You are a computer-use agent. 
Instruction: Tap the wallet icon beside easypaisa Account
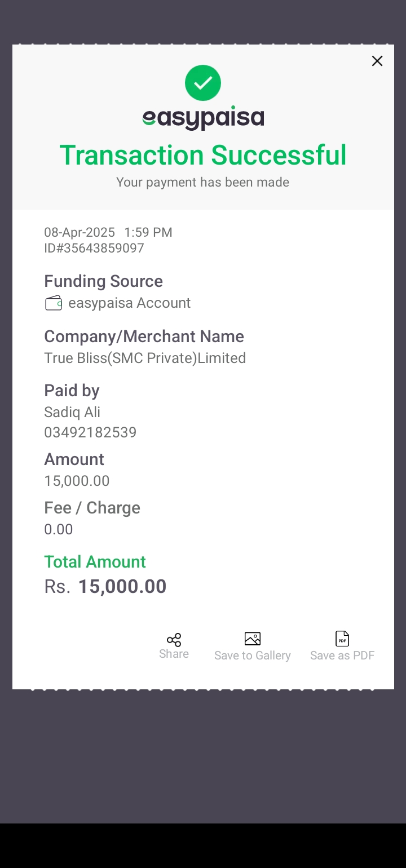[x=54, y=303]
